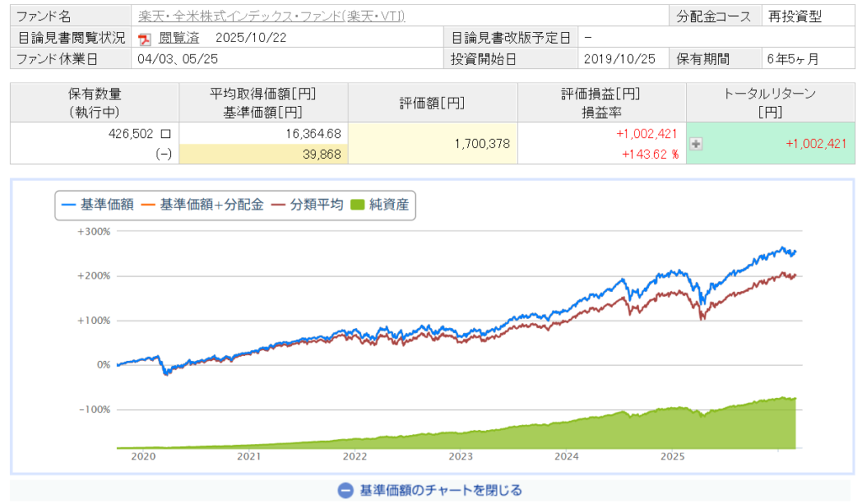Click the minus icon of chart close control
The width and height of the screenshot is (862, 504).
(x=345, y=490)
